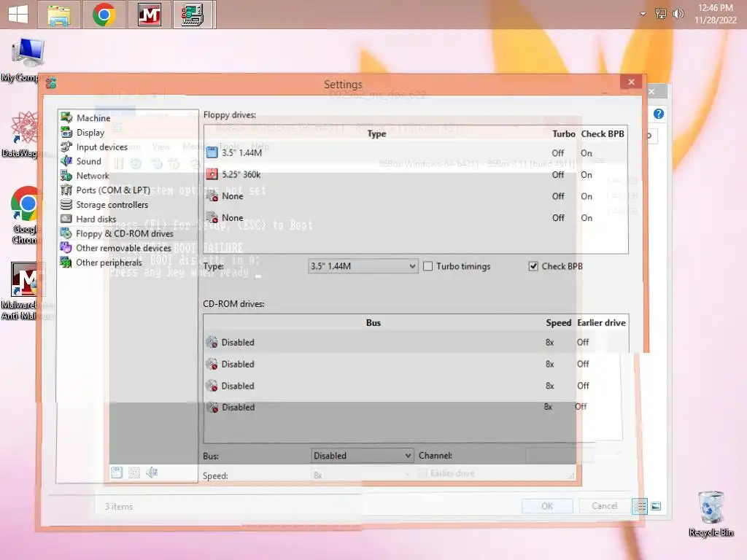Screen dimensions: 747x560
Task: Open Network settings category
Action: click(85, 175)
